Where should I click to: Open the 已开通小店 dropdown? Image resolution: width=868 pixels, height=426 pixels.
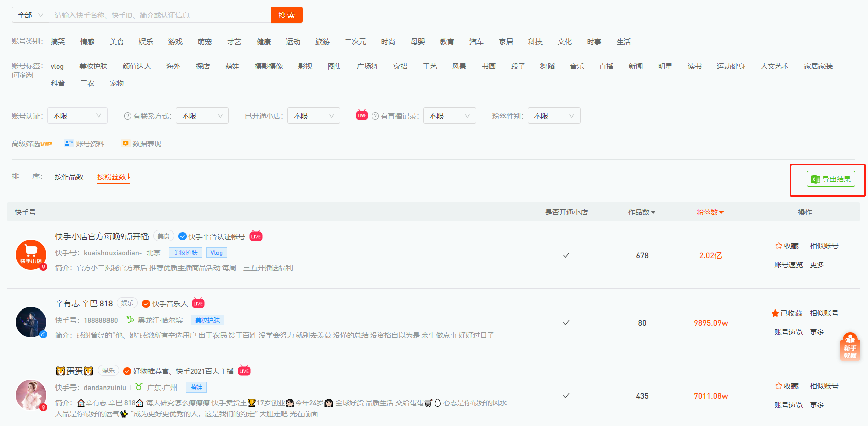pyautogui.click(x=314, y=115)
